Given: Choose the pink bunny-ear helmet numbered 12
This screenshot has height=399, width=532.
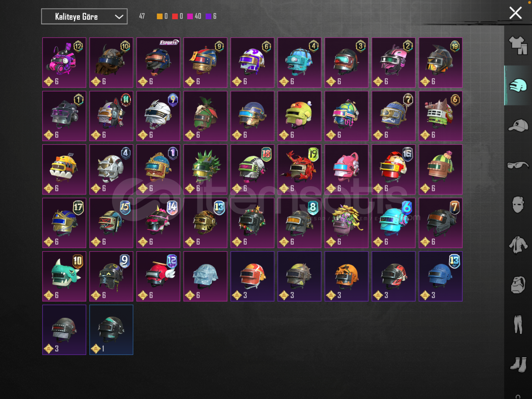Looking at the screenshot, I should click(64, 62).
